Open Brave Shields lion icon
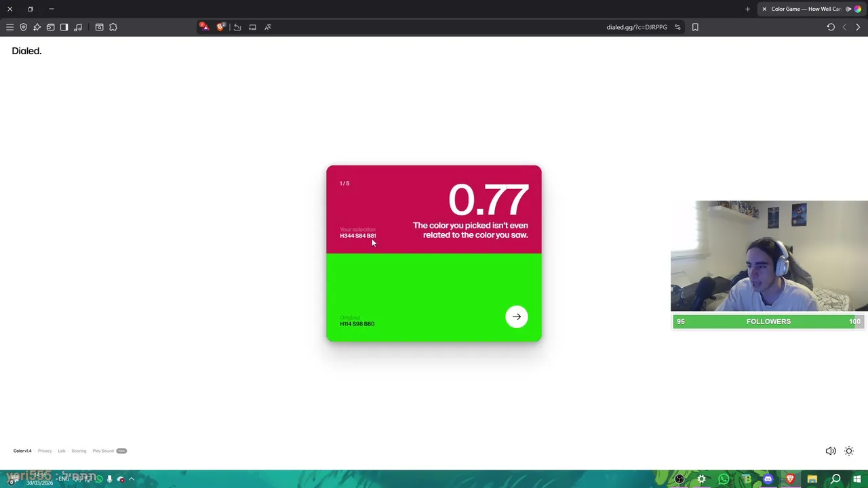This screenshot has height=488, width=868. tap(220, 27)
